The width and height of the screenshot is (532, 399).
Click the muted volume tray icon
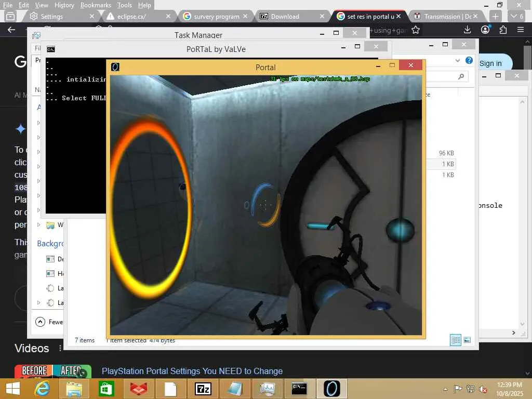pyautogui.click(x=483, y=389)
